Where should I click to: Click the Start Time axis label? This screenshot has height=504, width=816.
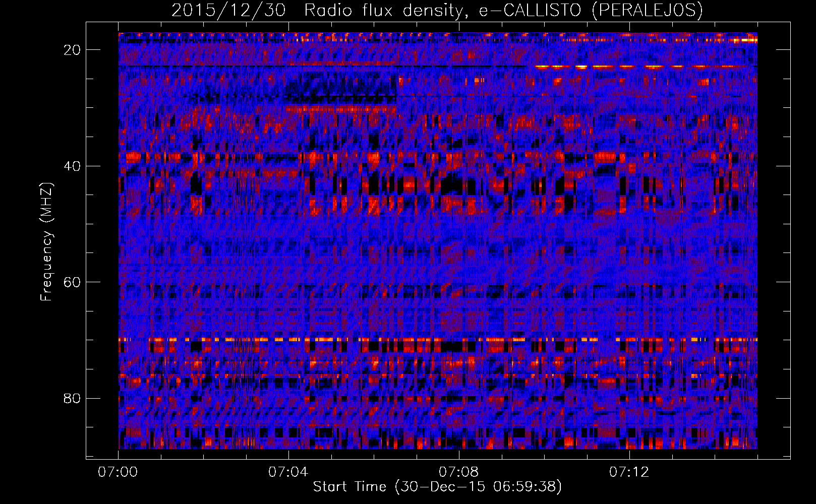tap(437, 487)
